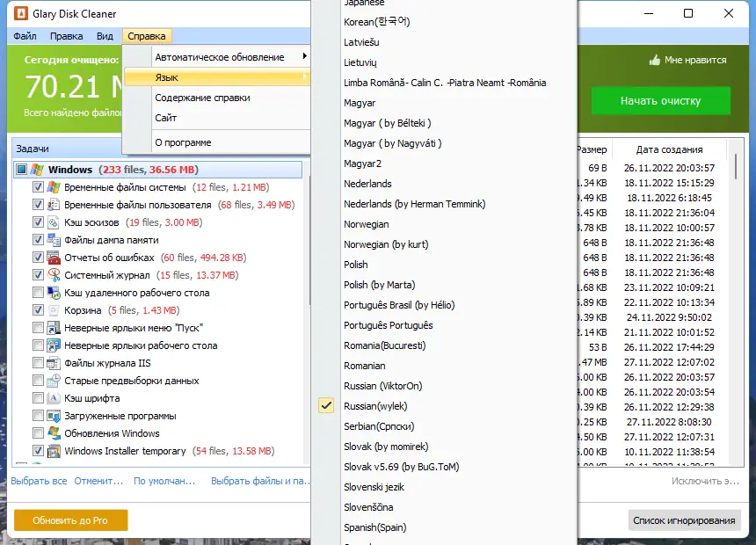Screen dimensions: 756x545
Task: Click the Отменит… link
Action: coord(98,481)
